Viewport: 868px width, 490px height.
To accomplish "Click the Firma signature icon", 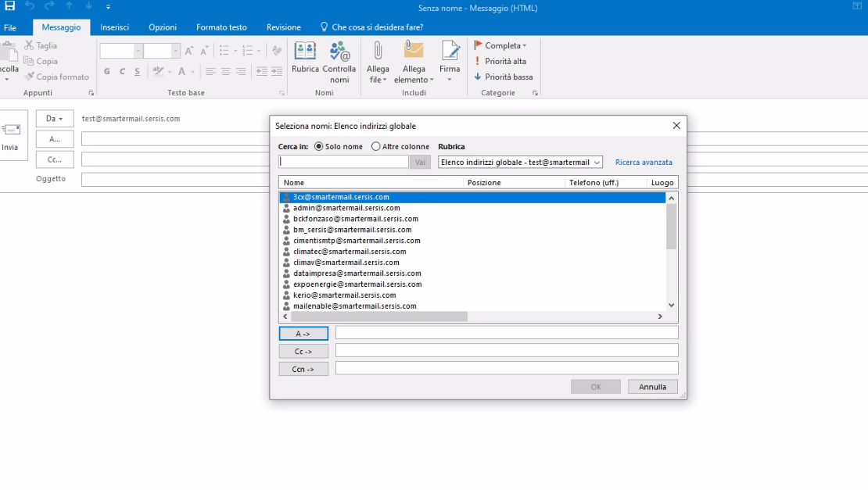I will pos(450,52).
